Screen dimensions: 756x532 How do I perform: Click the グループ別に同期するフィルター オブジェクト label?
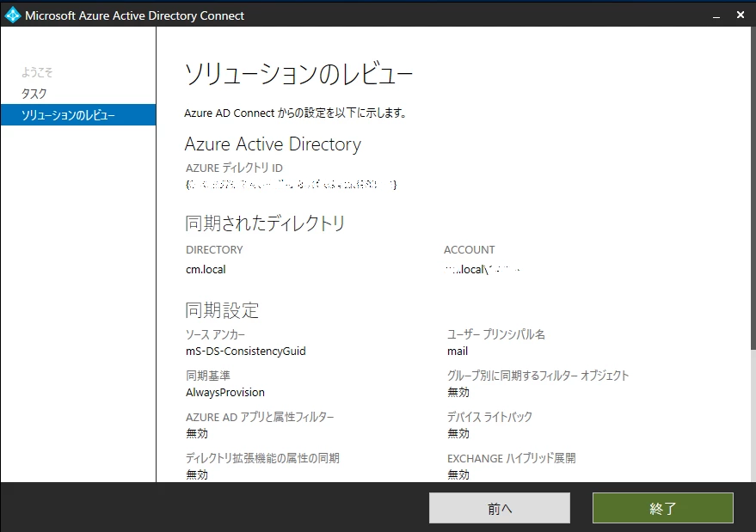(538, 376)
